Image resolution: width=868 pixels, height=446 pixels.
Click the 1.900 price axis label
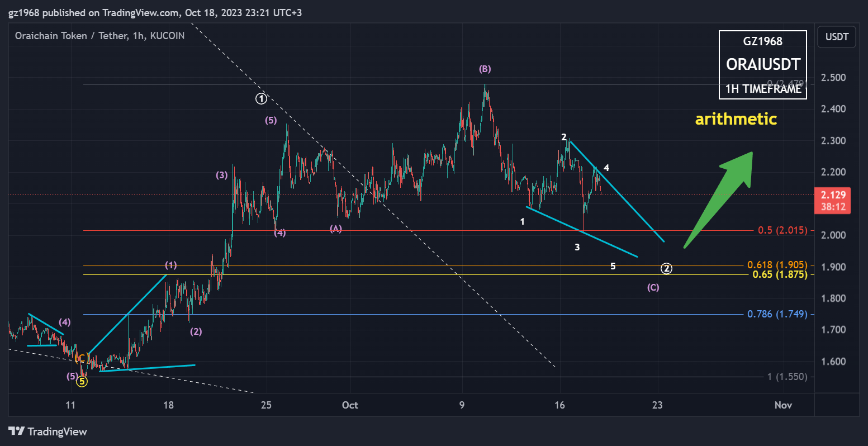coord(833,267)
